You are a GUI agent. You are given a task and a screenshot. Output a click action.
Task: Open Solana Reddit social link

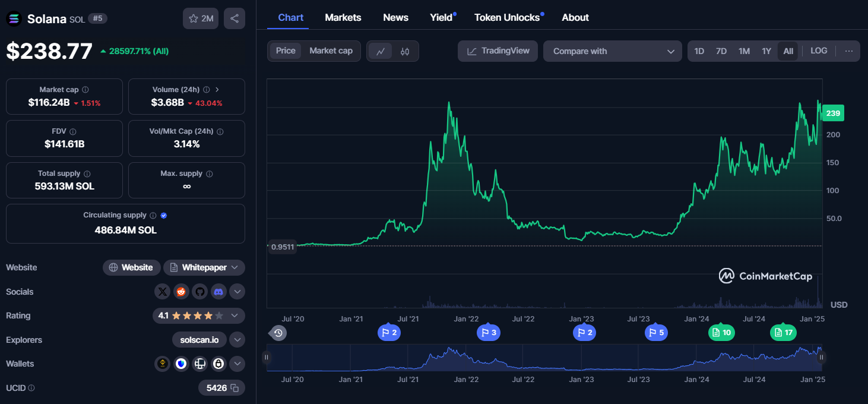tap(181, 292)
